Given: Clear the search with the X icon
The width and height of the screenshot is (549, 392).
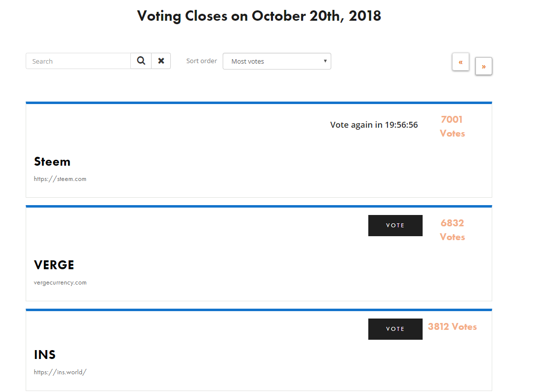Looking at the screenshot, I should (161, 61).
